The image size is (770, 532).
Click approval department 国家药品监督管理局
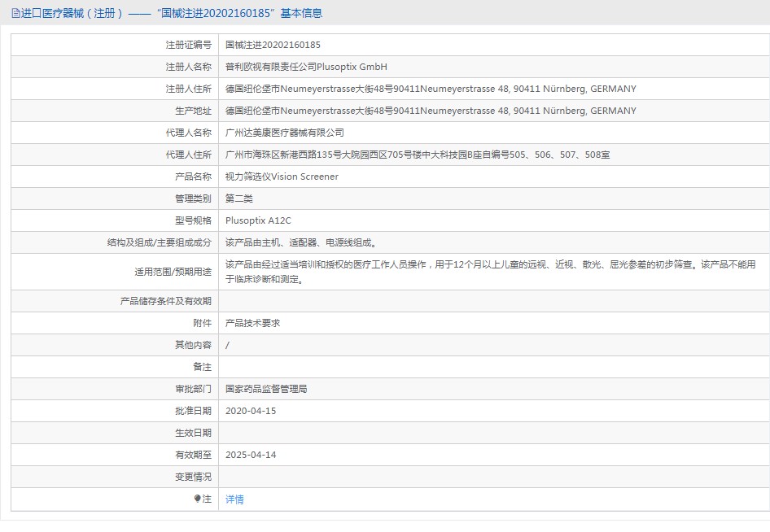point(266,389)
